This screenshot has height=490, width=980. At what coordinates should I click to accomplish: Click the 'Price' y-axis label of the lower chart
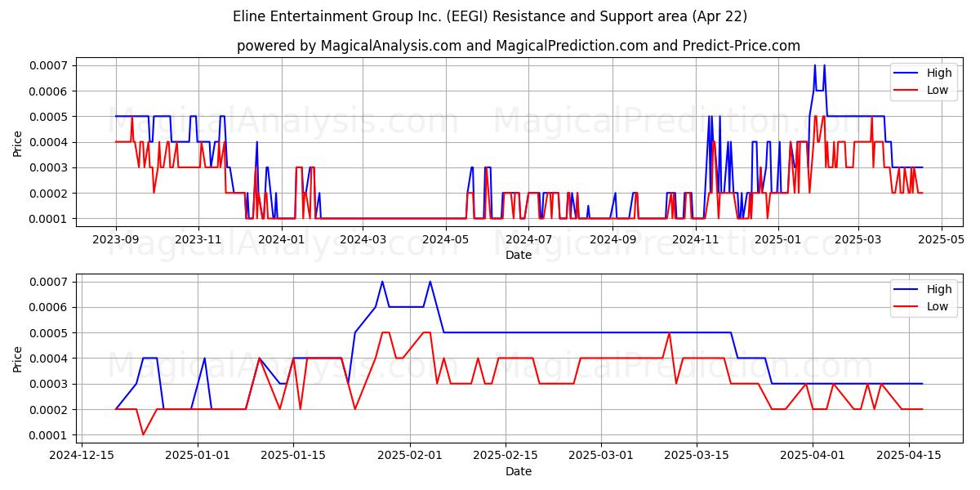(x=18, y=359)
